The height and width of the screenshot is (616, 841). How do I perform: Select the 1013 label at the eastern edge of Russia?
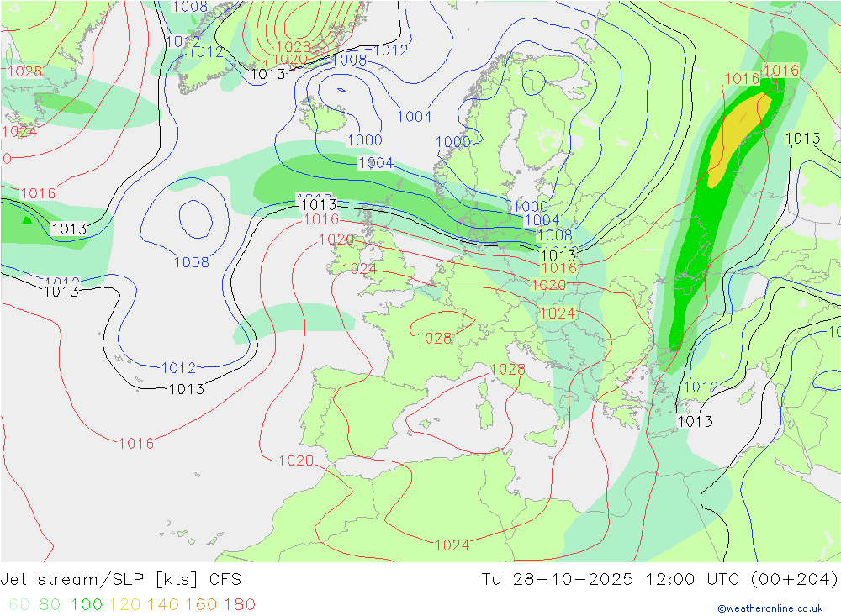(x=802, y=139)
